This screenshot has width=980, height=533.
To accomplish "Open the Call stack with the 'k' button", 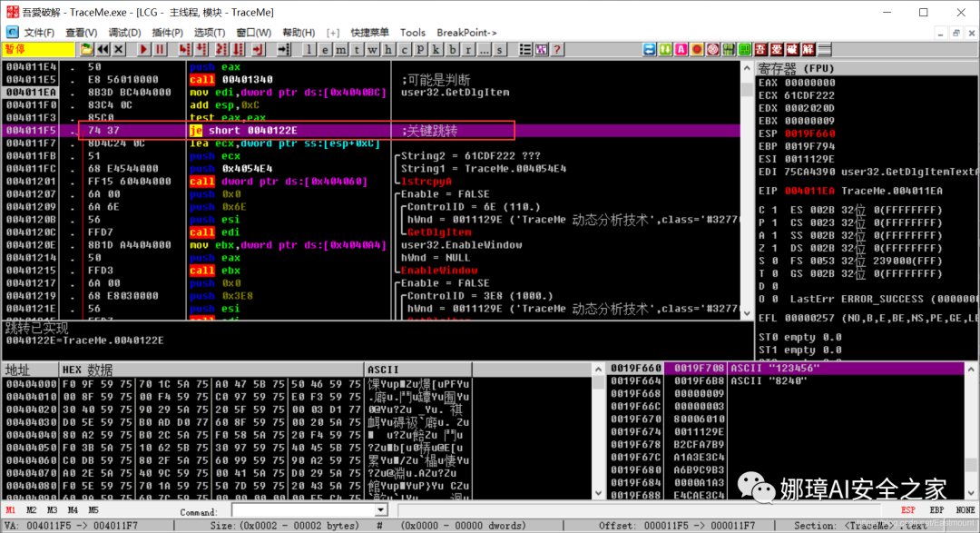I will 436,49.
